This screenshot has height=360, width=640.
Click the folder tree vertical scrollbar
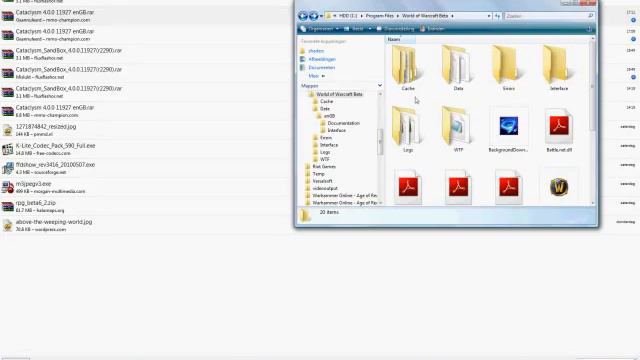point(380,142)
